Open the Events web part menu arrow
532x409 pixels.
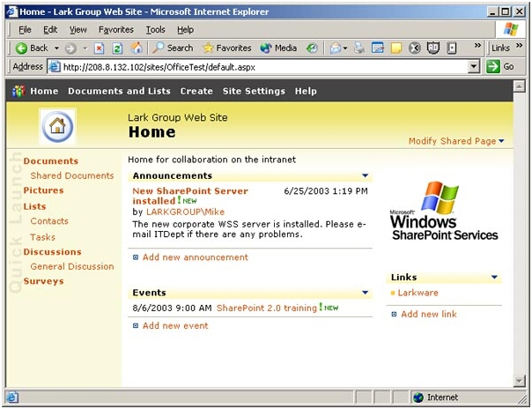point(365,293)
